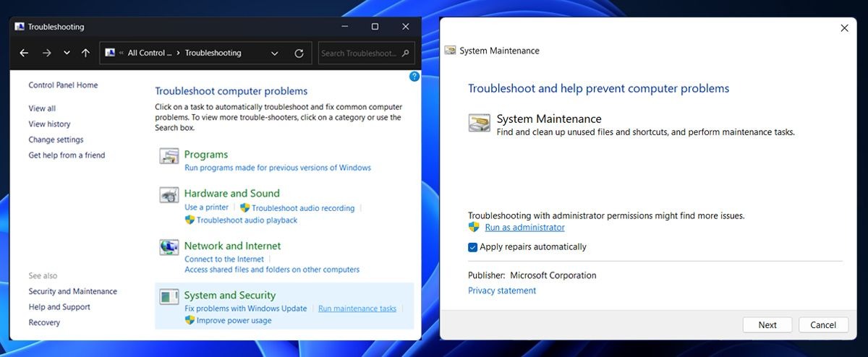Screen dimensions: 868x357
Task: Open Help and Support
Action: click(x=59, y=307)
